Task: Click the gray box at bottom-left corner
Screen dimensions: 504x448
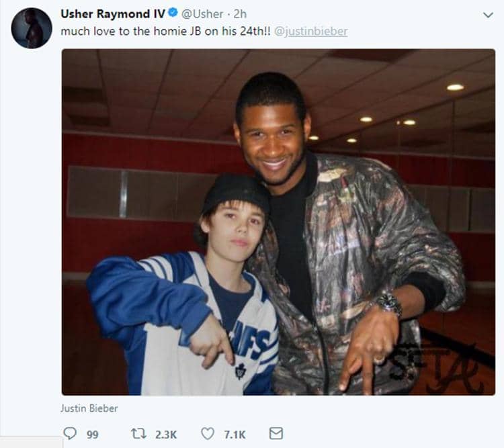Action: click(x=31, y=442)
